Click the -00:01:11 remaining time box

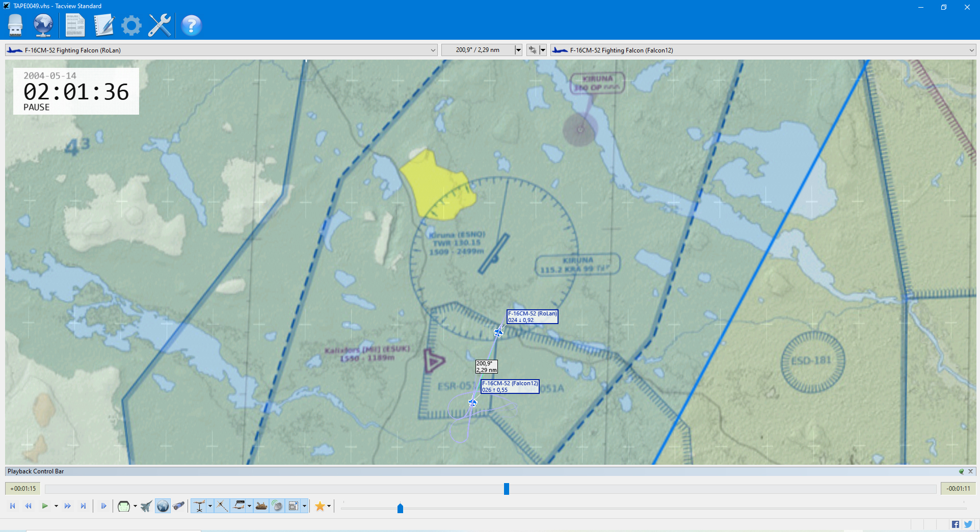click(959, 489)
